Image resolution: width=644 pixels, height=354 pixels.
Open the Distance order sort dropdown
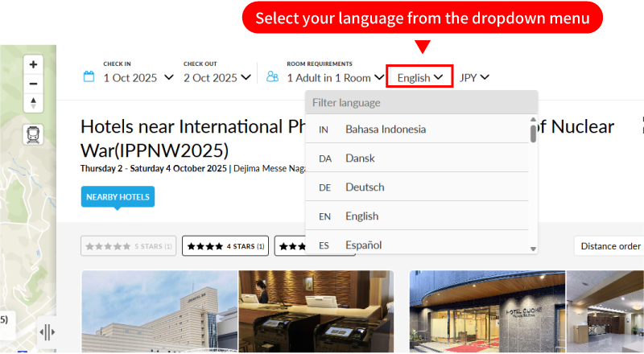[x=609, y=246]
